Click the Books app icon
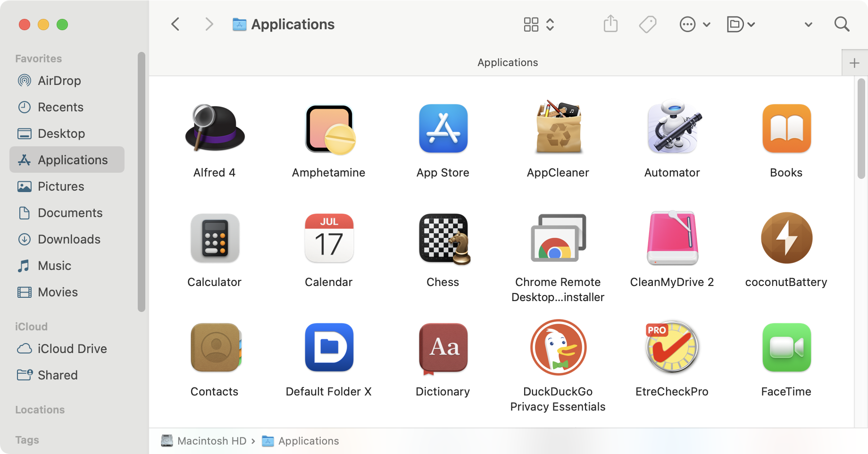The height and width of the screenshot is (454, 868). 786,128
